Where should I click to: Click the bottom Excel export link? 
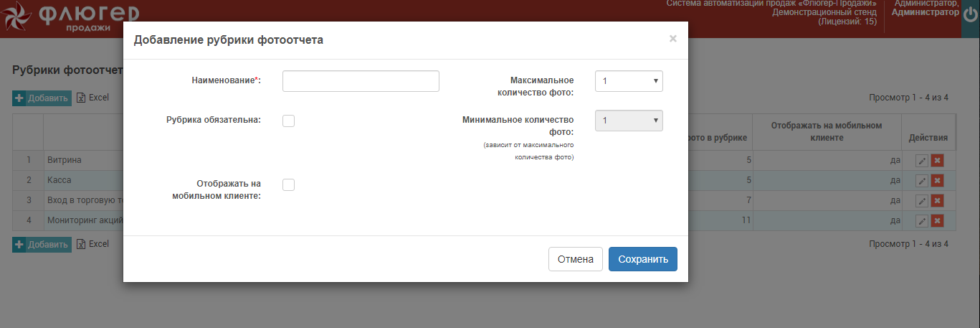[93, 245]
